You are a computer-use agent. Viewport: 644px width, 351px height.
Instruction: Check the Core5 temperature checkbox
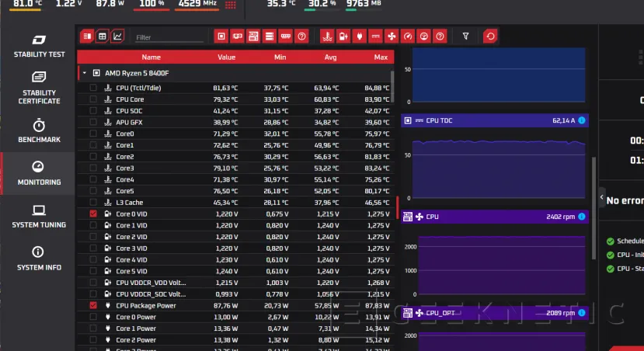[93, 190]
